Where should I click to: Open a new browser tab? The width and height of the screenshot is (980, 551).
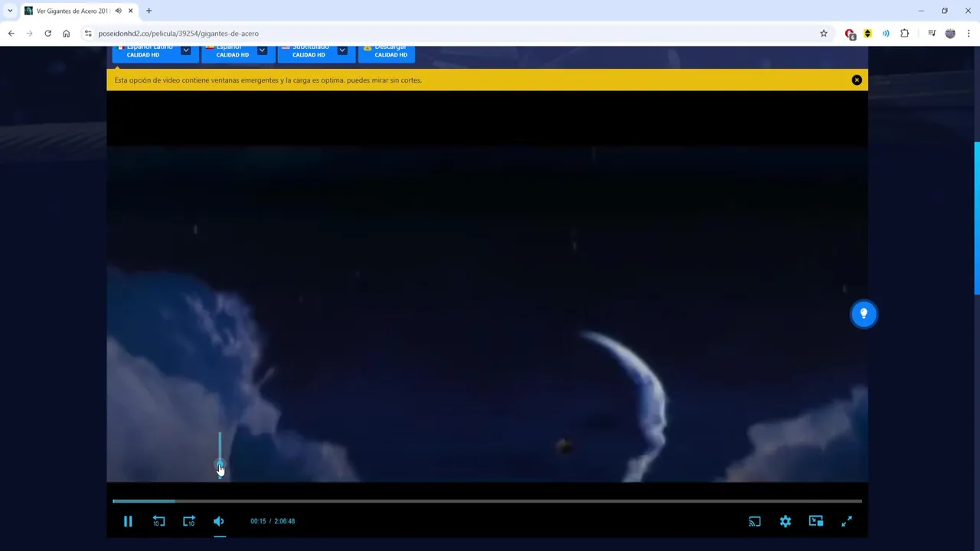(149, 11)
